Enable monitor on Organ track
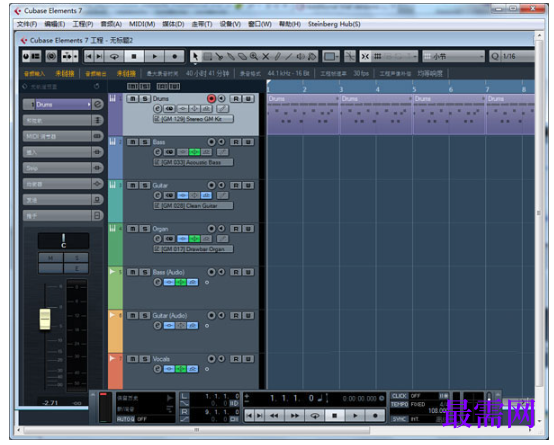This screenshot has width=554, height=445. [222, 229]
